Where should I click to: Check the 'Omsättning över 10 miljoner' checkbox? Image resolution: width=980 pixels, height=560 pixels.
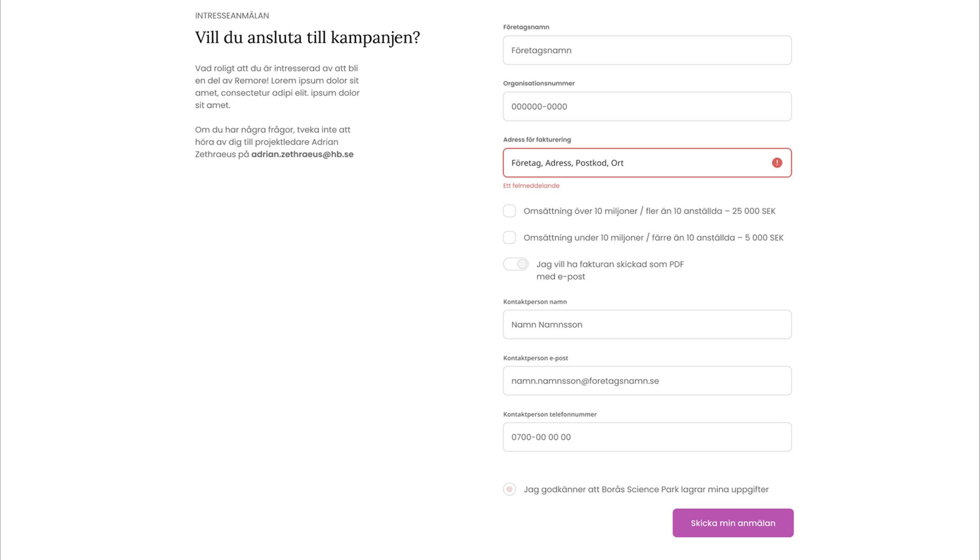tap(510, 211)
